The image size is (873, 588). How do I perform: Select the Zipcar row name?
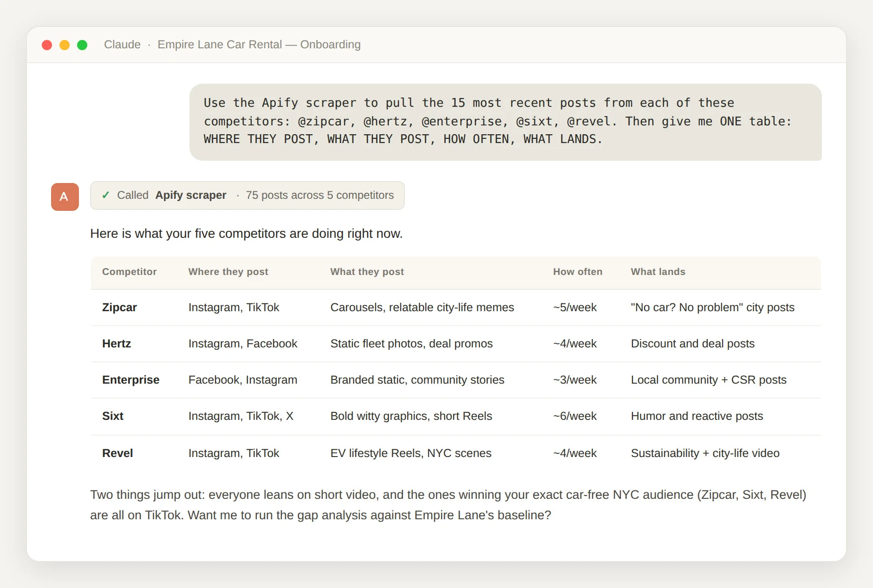tap(119, 307)
